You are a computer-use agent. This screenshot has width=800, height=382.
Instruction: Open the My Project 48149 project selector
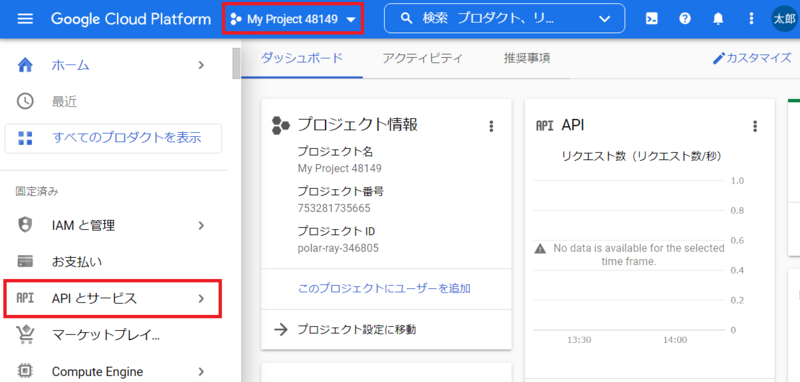pos(293,19)
